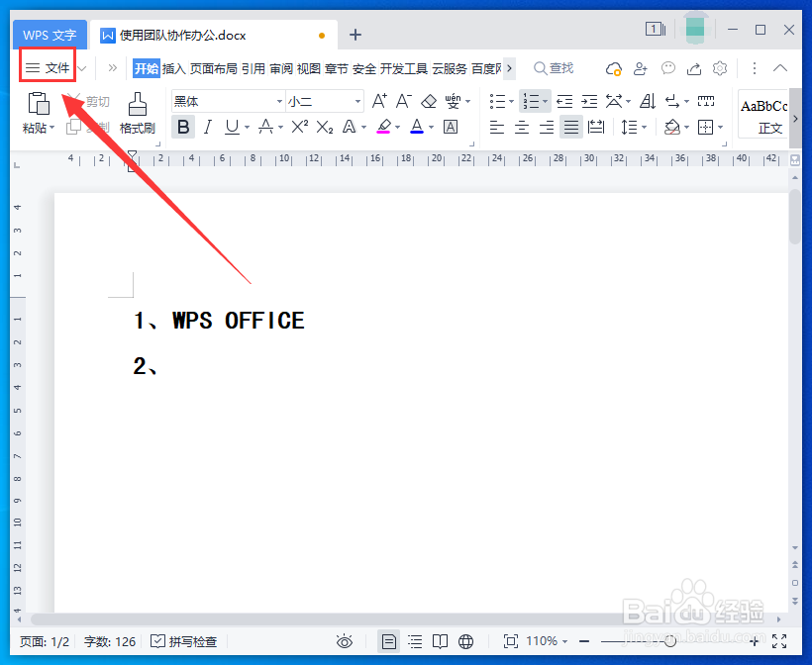Click the sort A-Z icon

648,101
